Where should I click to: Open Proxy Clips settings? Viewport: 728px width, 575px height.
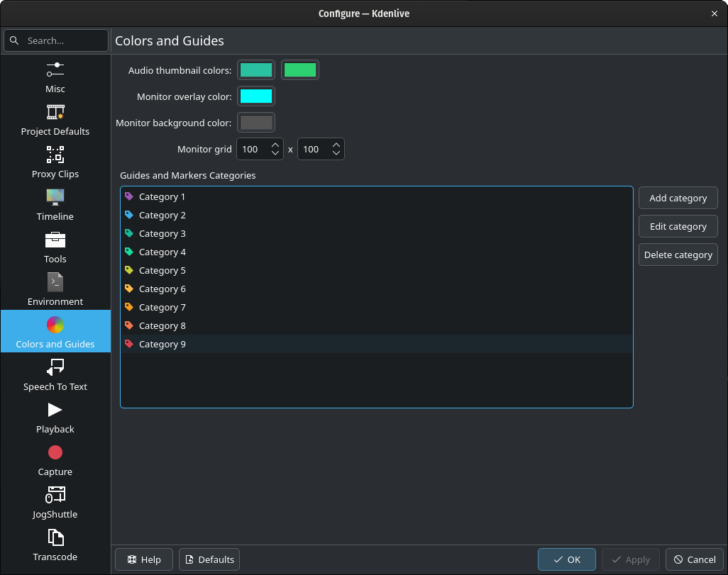[x=55, y=162]
